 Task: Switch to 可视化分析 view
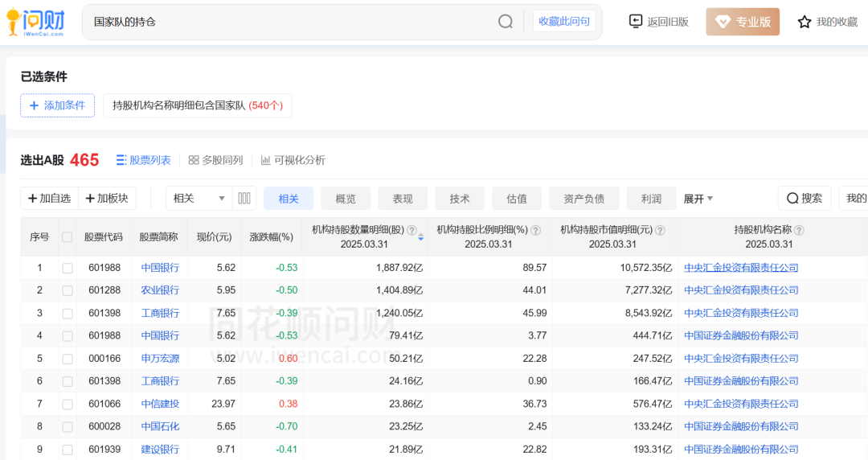tap(293, 160)
